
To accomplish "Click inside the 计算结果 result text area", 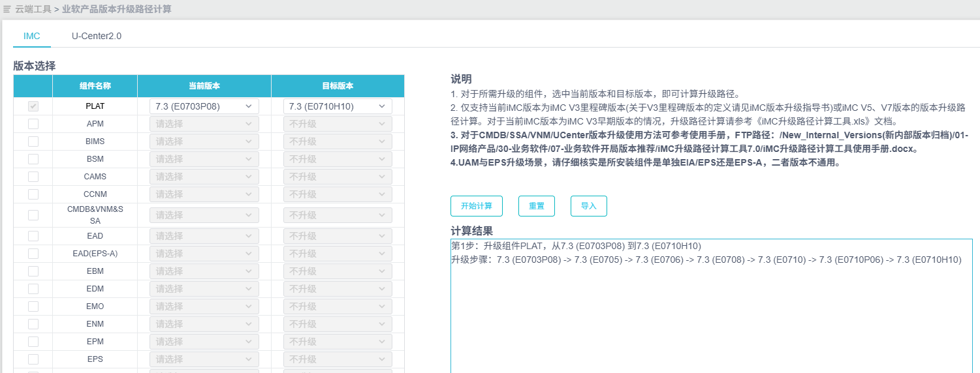I will pos(710,313).
